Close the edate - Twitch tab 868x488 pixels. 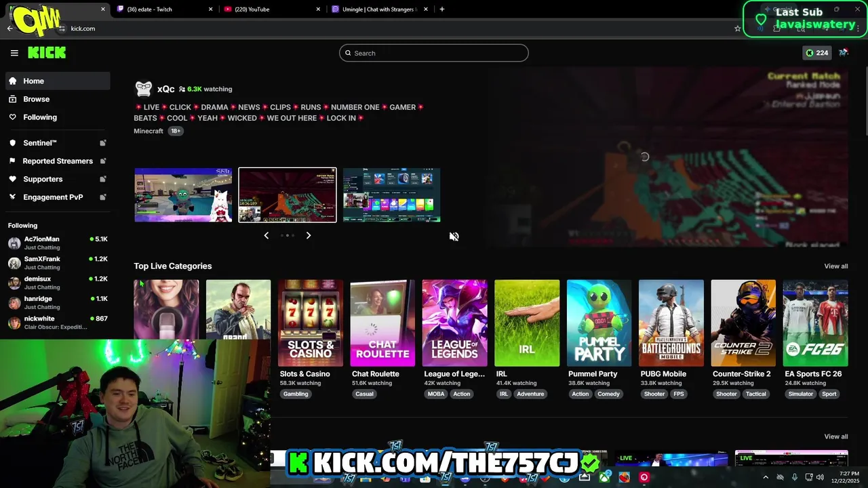210,9
